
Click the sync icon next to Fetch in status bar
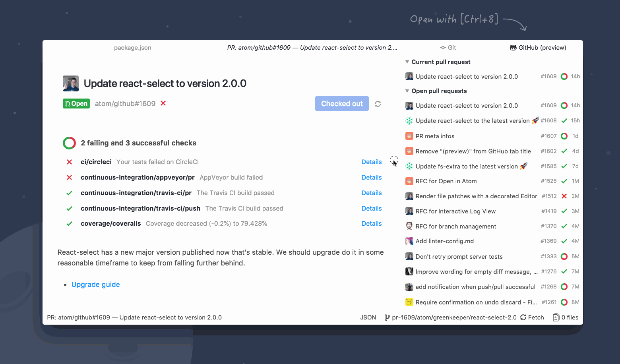click(x=523, y=317)
